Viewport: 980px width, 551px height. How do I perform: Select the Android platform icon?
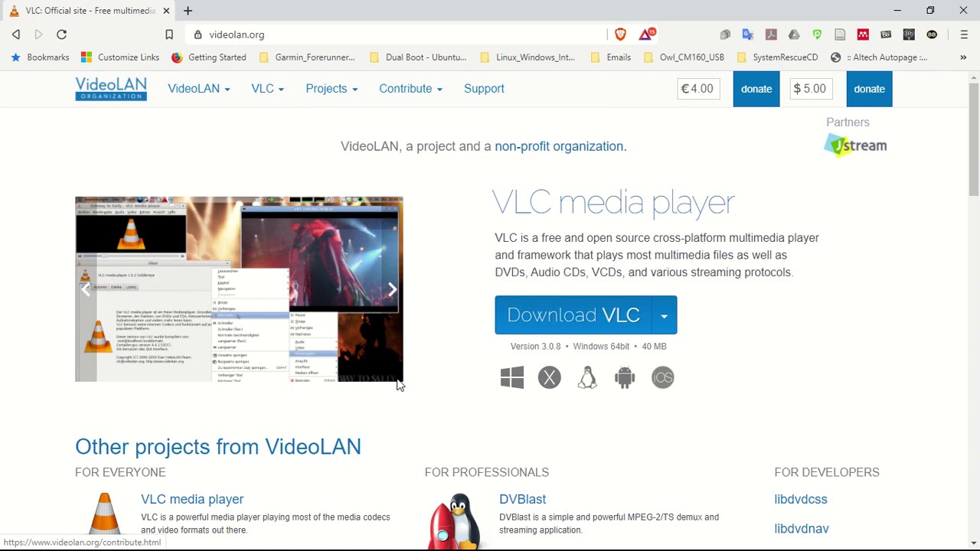[625, 377]
